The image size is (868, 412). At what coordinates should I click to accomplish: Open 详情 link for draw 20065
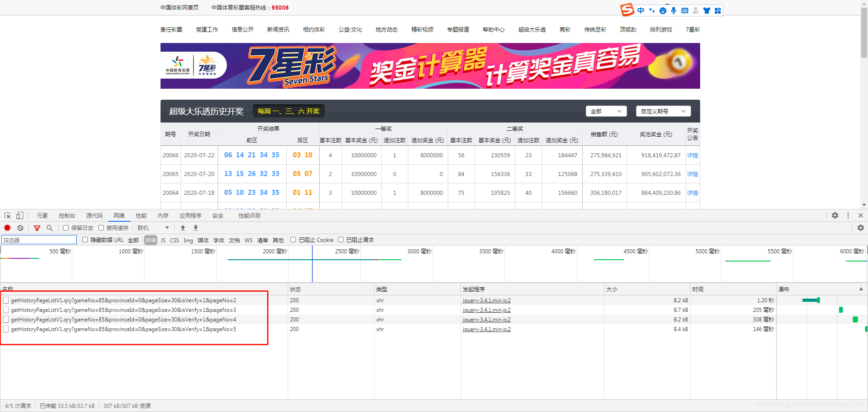692,174
